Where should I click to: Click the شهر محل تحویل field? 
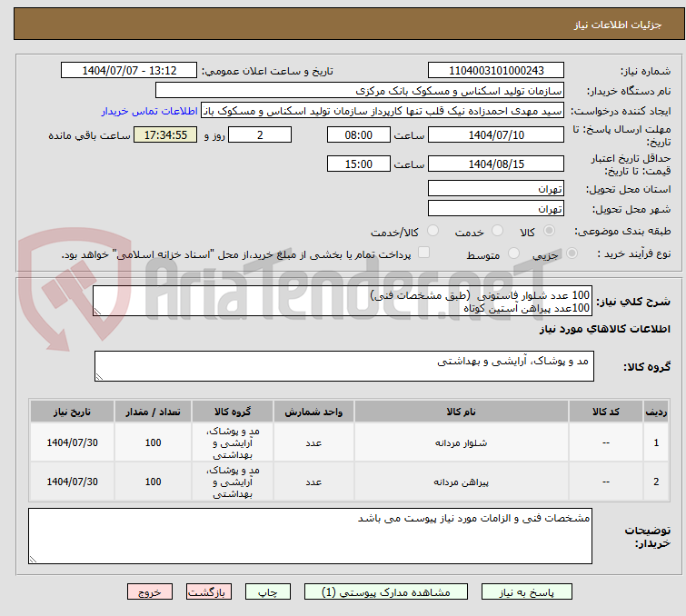(496, 209)
